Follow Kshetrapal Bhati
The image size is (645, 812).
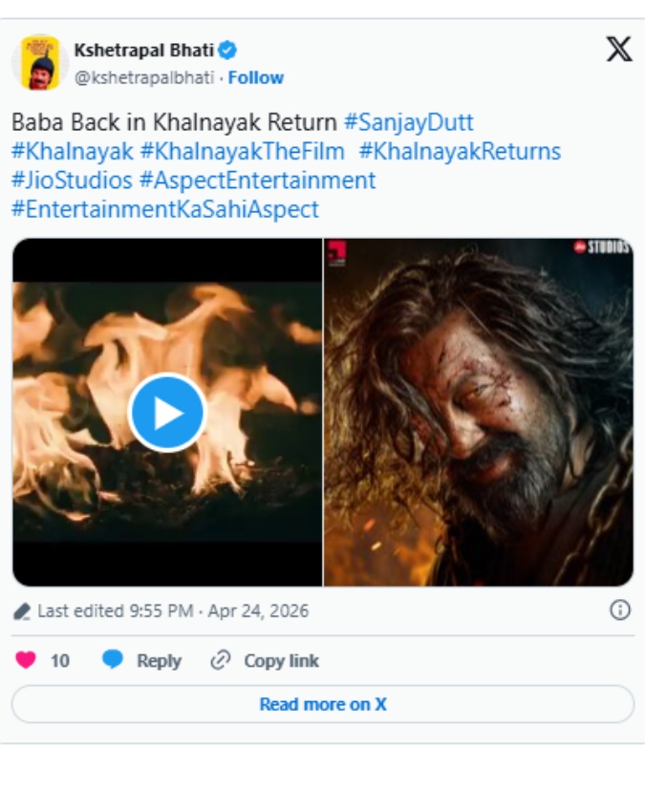pyautogui.click(x=255, y=77)
